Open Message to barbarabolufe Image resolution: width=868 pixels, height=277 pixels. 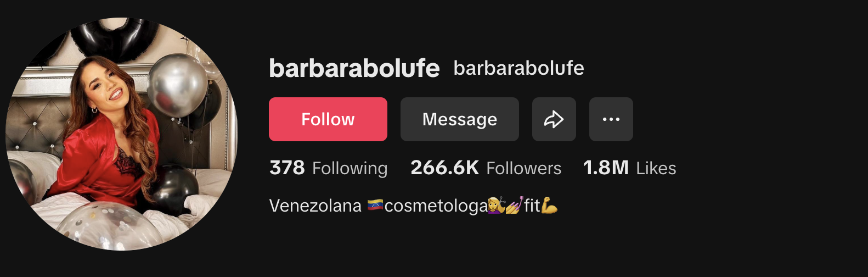click(460, 119)
